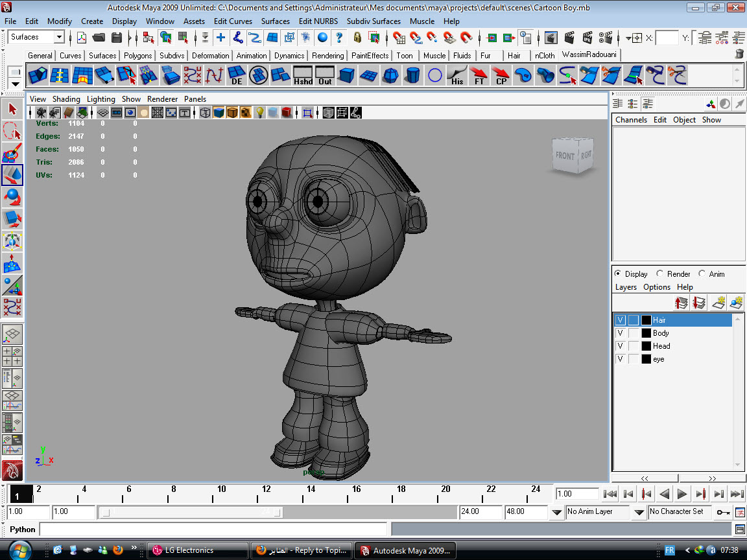Viewport: 747px width, 560px height.
Task: Click the play backwards button
Action: click(664, 495)
